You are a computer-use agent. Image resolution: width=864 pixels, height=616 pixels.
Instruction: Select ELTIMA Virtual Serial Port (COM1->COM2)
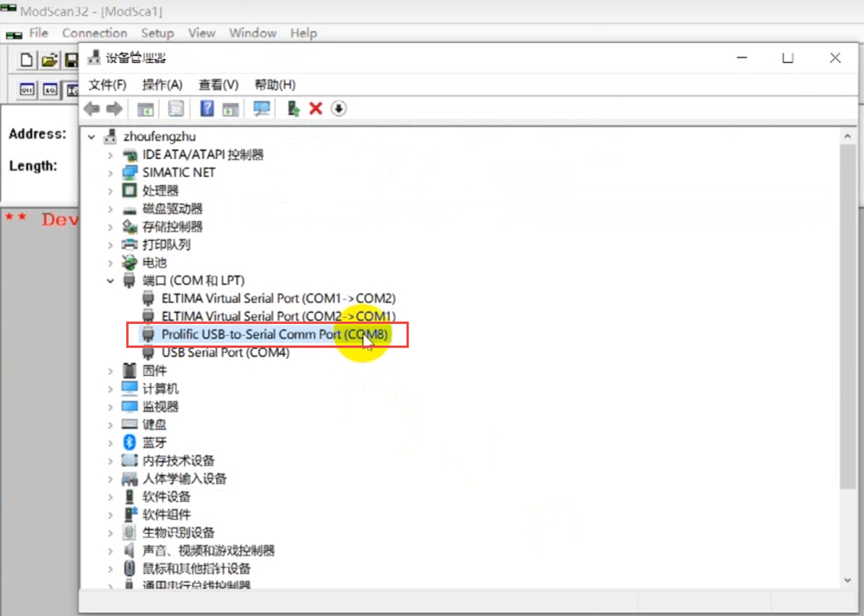pyautogui.click(x=278, y=298)
